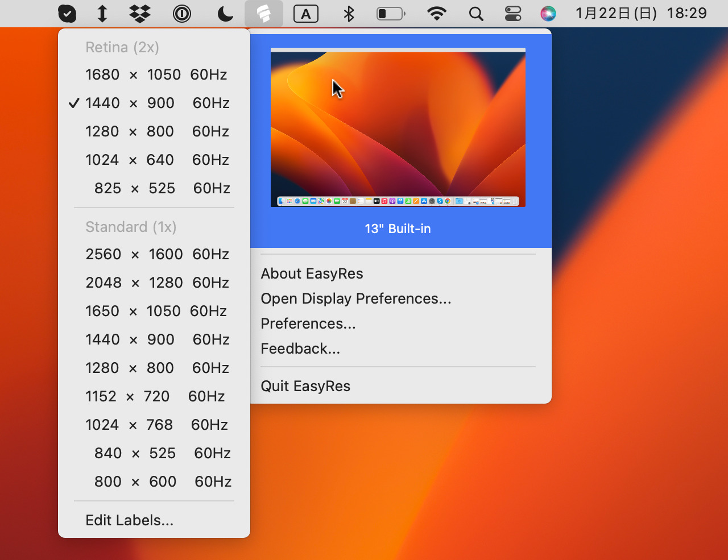Click the moon-shaped menu bar icon
728x560 pixels.
(x=224, y=13)
